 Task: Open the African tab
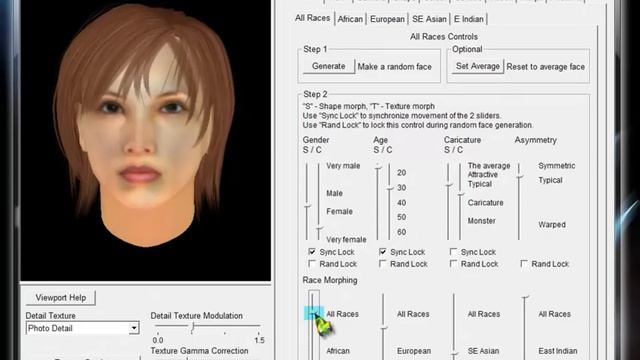[350, 19]
